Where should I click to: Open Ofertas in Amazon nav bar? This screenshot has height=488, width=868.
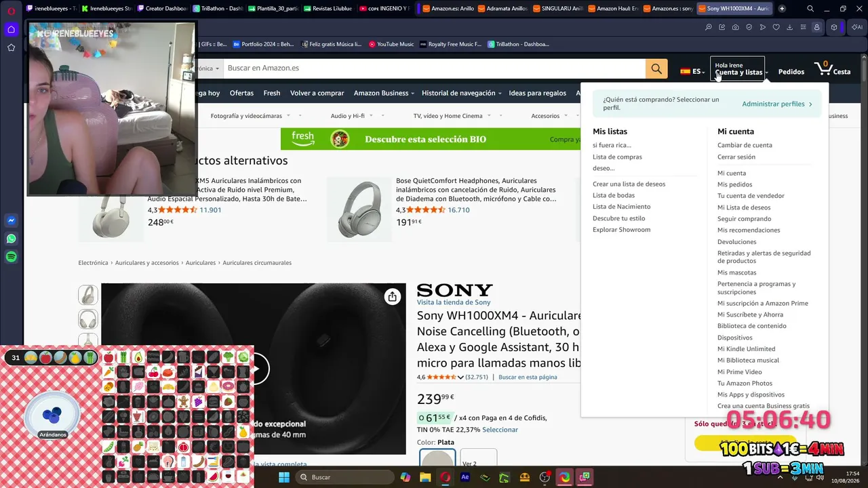click(x=241, y=93)
